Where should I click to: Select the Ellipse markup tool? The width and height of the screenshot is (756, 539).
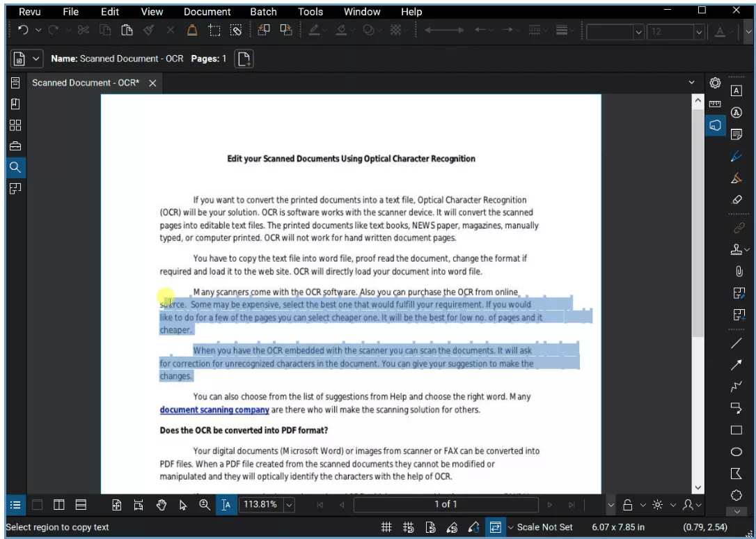tap(737, 451)
